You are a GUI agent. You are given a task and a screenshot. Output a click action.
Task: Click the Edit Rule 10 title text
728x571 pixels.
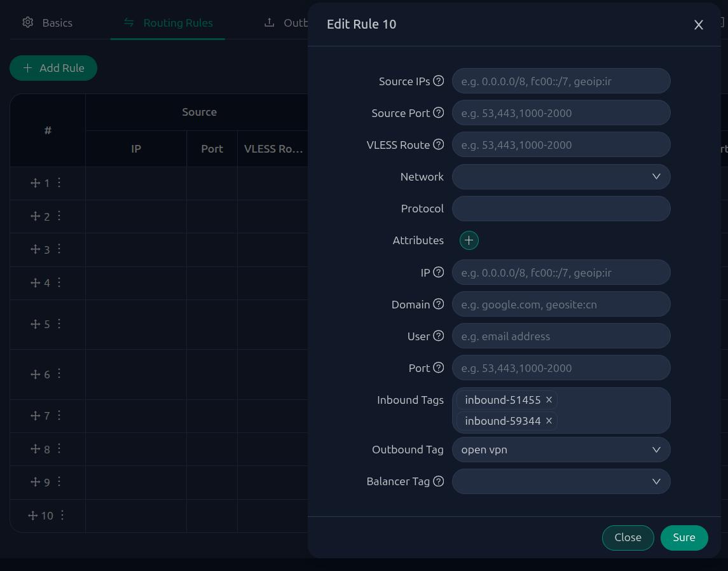pos(361,24)
